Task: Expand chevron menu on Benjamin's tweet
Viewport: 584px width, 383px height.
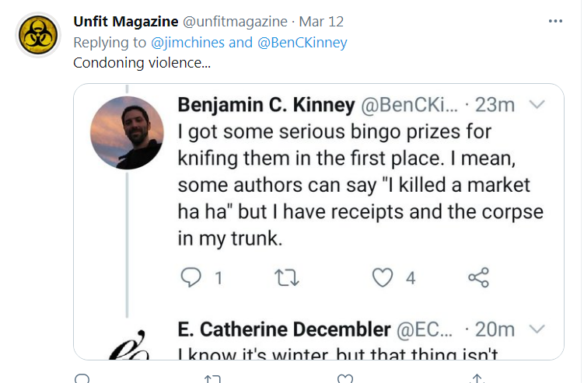Action: (x=537, y=104)
